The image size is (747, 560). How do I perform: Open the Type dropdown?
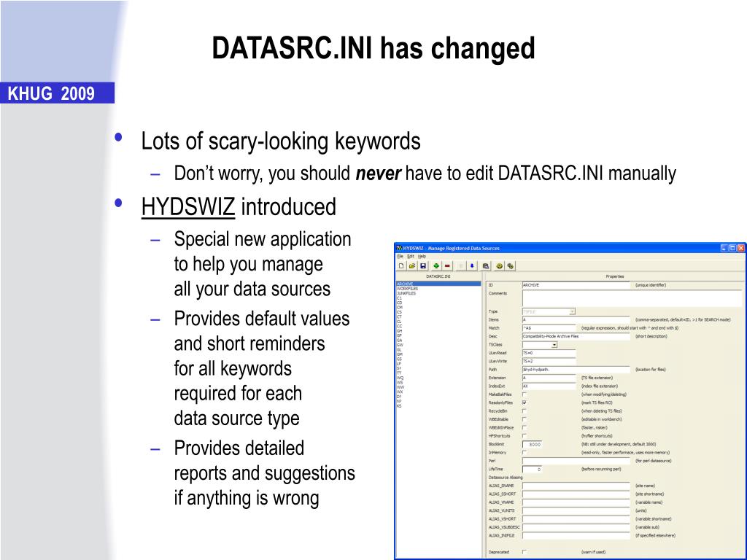pos(572,311)
